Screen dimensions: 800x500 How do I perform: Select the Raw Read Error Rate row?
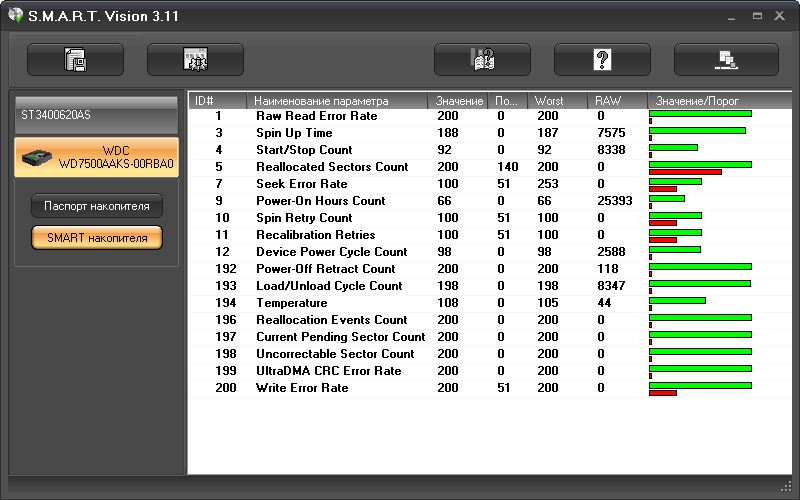pos(490,116)
